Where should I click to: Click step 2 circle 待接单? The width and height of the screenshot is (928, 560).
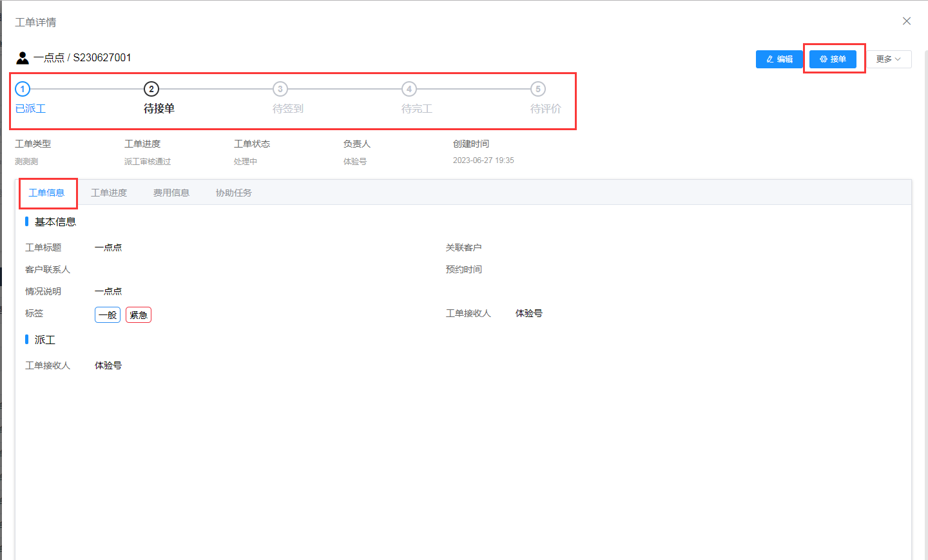[x=151, y=89]
